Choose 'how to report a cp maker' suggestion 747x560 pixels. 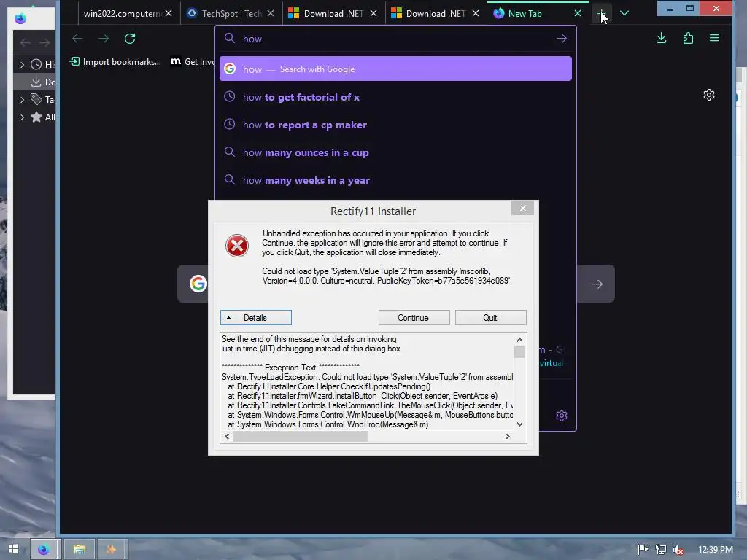(x=395, y=125)
